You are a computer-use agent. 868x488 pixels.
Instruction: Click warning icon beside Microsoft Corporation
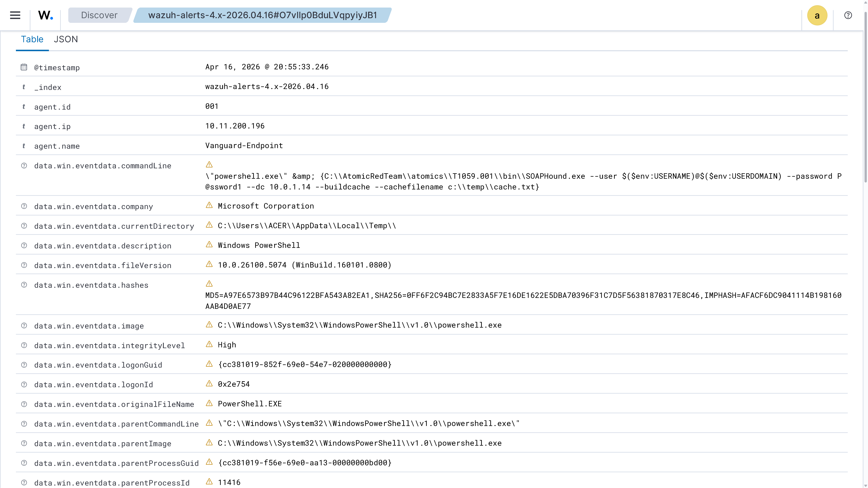tap(209, 205)
